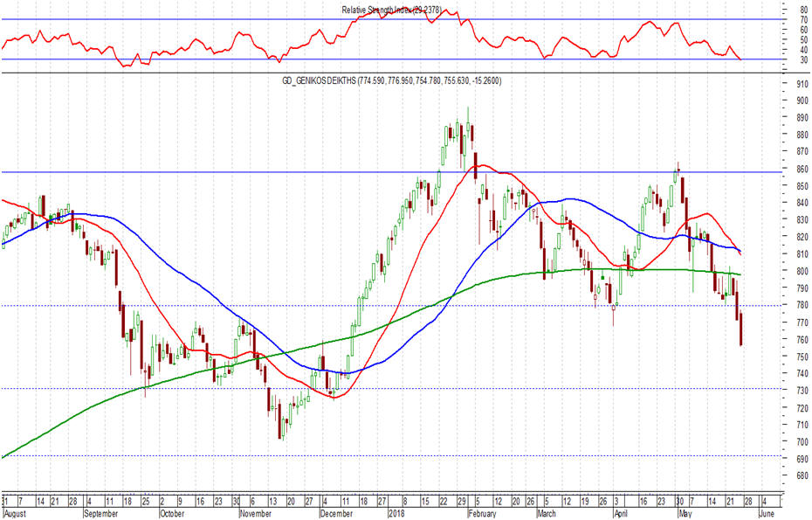The width and height of the screenshot is (812, 520).
Task: Select the October month label
Action: click(172, 513)
